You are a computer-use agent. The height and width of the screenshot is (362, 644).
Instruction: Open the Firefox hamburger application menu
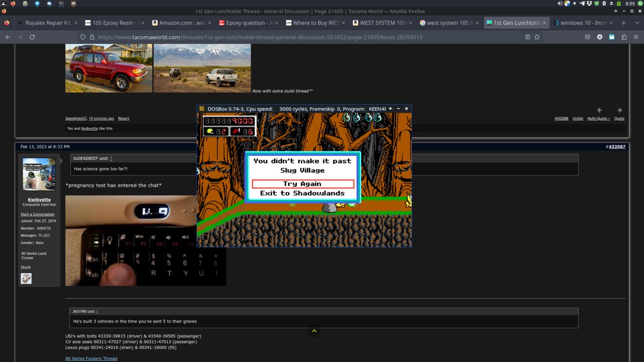[636, 37]
